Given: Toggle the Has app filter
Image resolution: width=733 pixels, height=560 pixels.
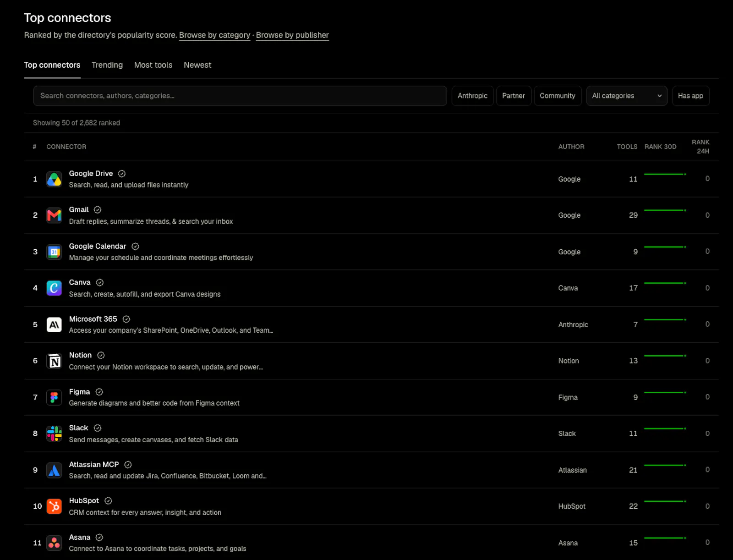Looking at the screenshot, I should pyautogui.click(x=690, y=96).
